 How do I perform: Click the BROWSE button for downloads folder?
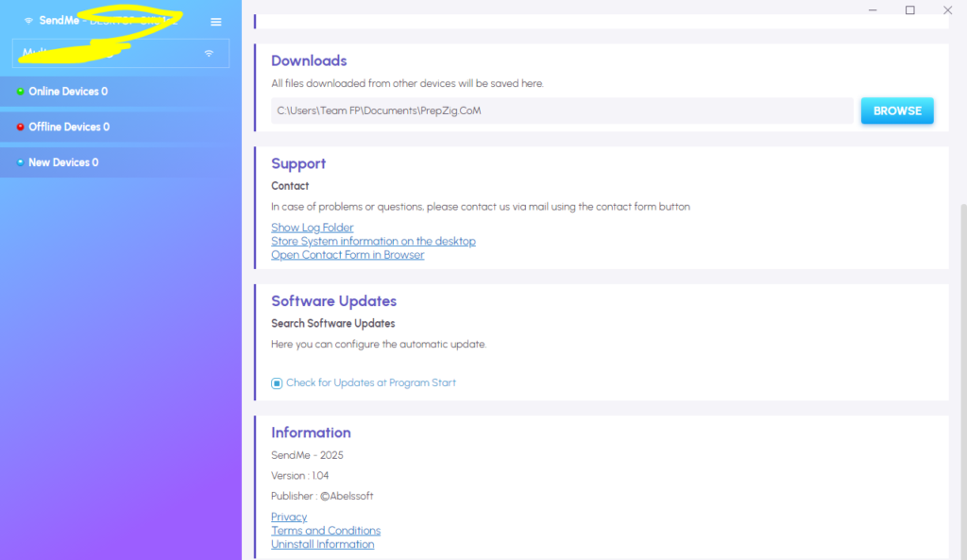897,111
